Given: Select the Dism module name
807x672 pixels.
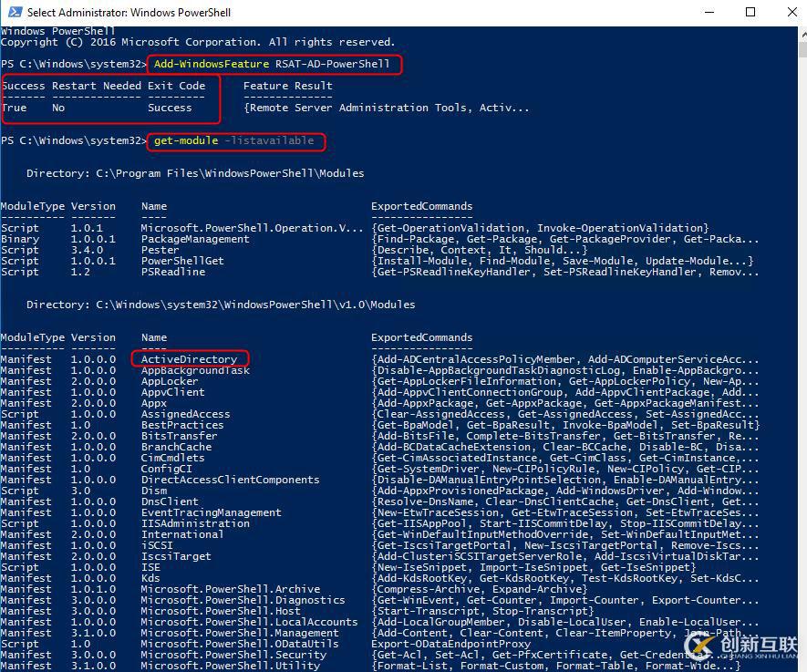Looking at the screenshot, I should tap(153, 491).
